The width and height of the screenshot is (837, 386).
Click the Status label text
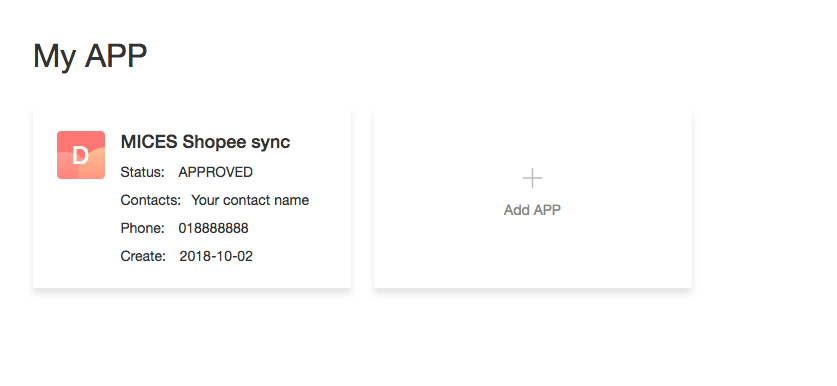[143, 172]
